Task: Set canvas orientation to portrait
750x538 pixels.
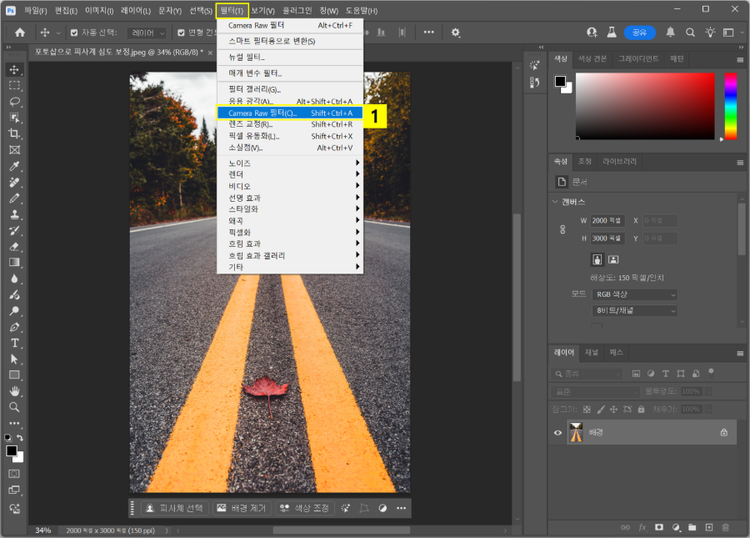Action: click(597, 260)
